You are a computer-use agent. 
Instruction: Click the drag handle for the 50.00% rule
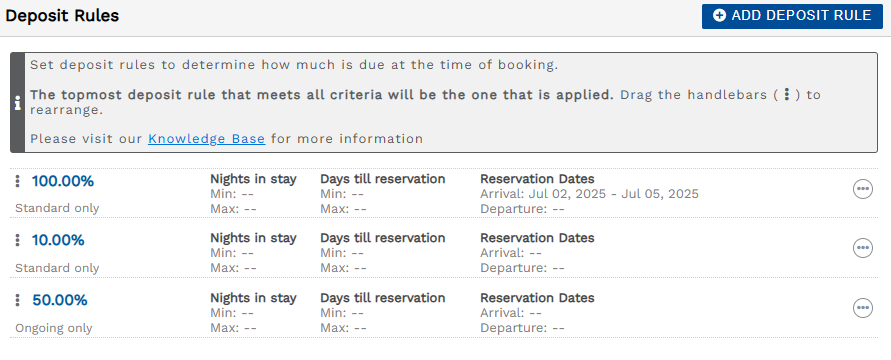coord(18,300)
